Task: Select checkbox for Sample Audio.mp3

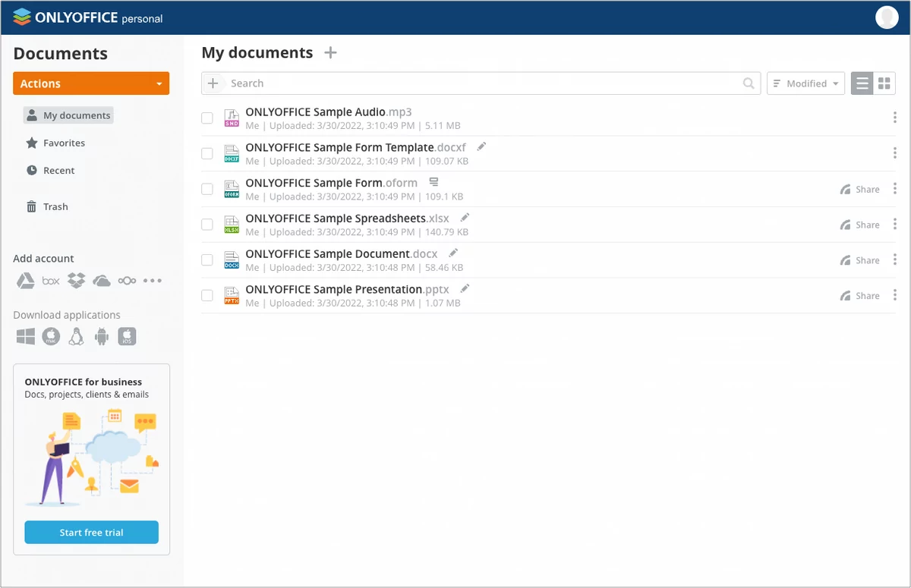Action: click(206, 118)
